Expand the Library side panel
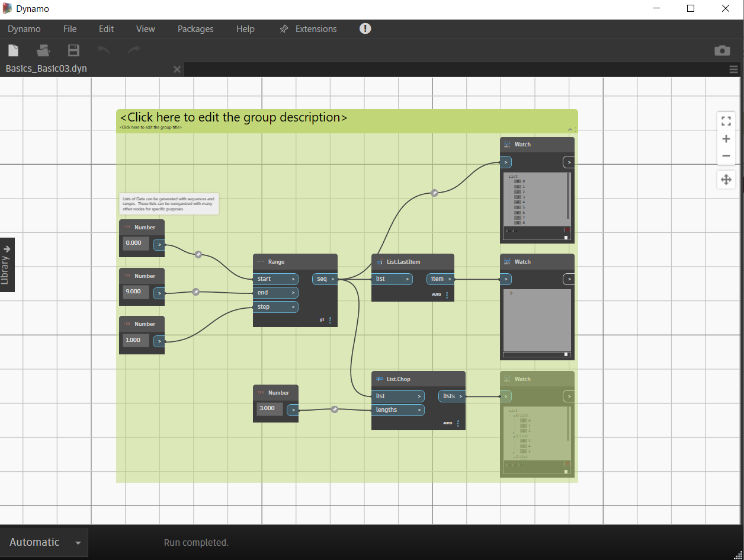The height and width of the screenshot is (560, 744). pos(7,265)
